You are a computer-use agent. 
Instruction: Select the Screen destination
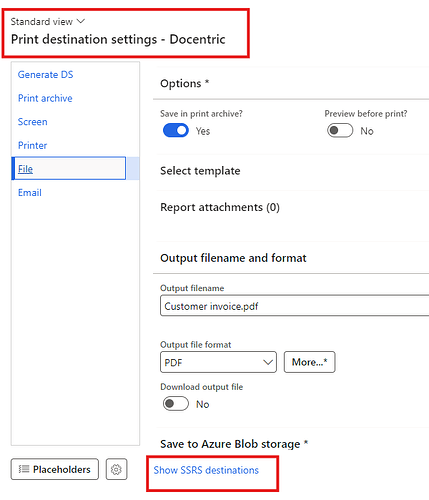coord(33,122)
